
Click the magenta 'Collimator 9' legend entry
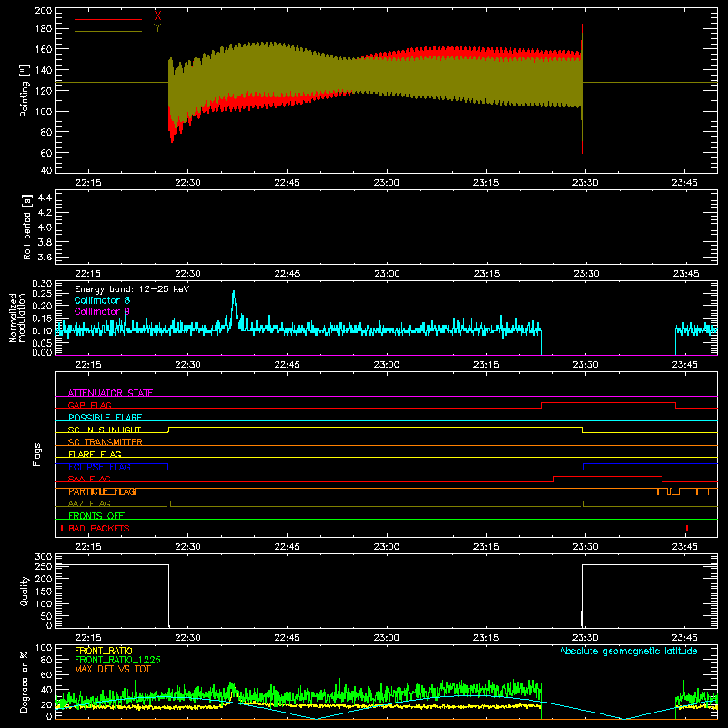pyautogui.click(x=102, y=311)
